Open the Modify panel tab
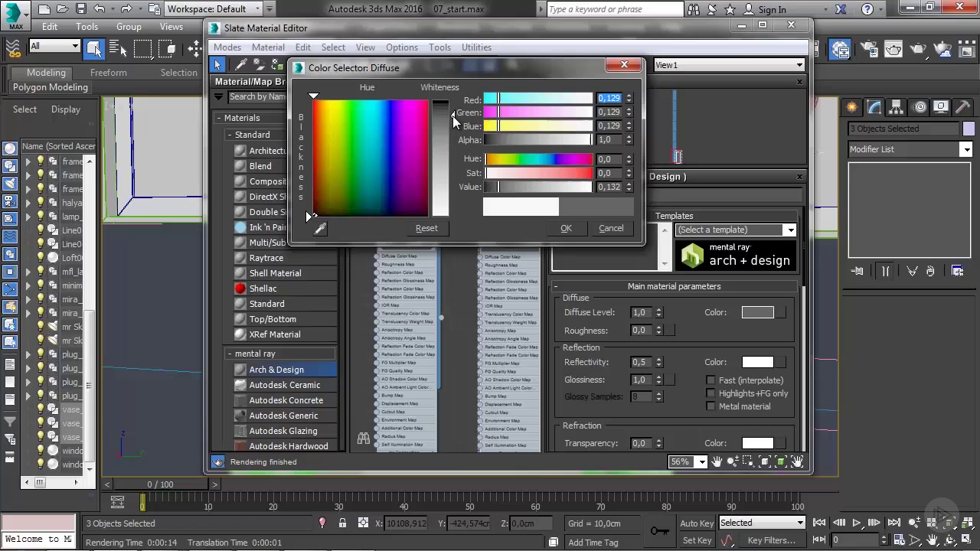980x551 pixels. tap(874, 107)
